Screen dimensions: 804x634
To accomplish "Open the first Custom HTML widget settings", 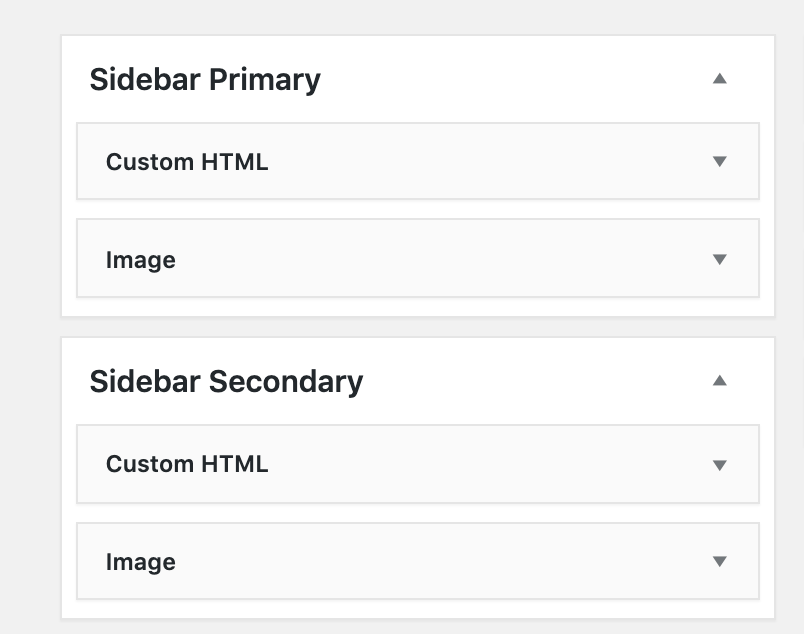I will click(186, 161).
